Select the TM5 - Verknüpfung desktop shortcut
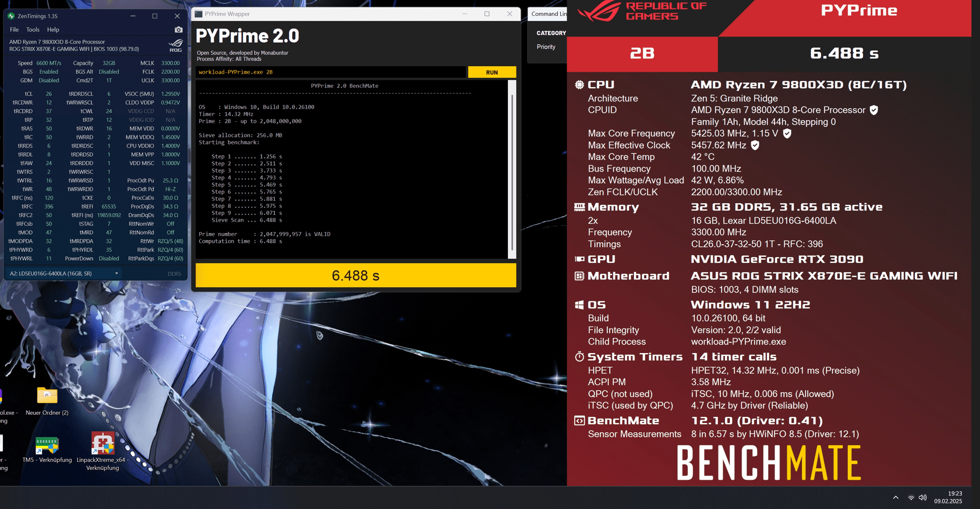Screen dimensions: 980x509 coord(47,449)
